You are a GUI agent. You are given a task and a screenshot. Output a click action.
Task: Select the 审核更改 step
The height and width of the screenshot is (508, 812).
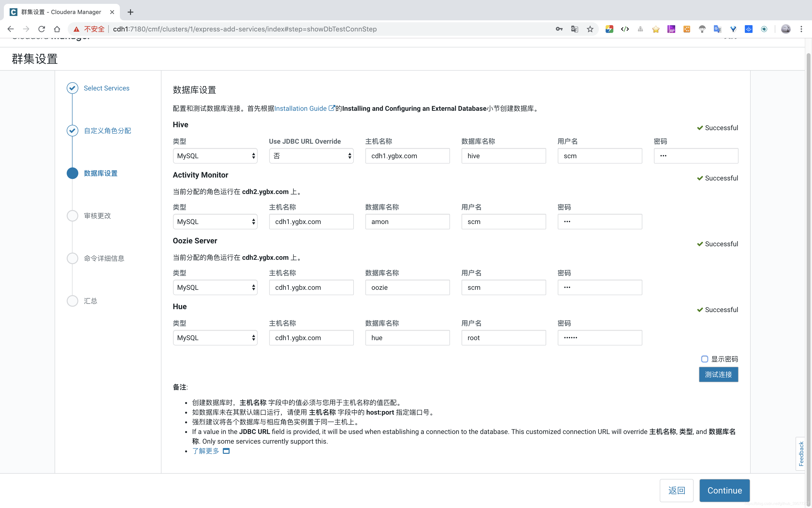[x=97, y=216]
